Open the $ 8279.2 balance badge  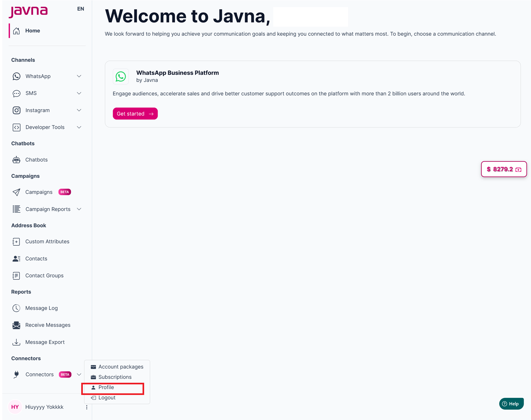[x=504, y=169]
